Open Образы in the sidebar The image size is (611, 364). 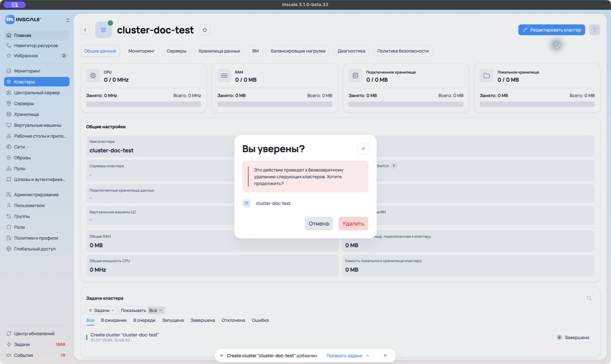pos(37,158)
